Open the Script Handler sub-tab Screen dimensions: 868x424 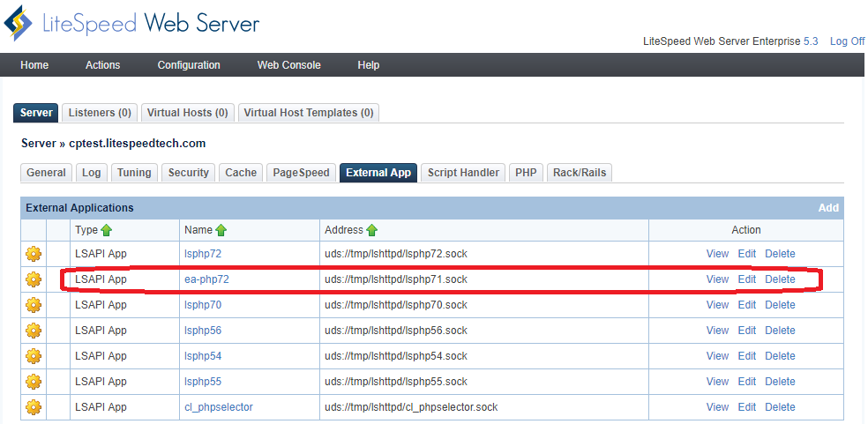point(463,173)
